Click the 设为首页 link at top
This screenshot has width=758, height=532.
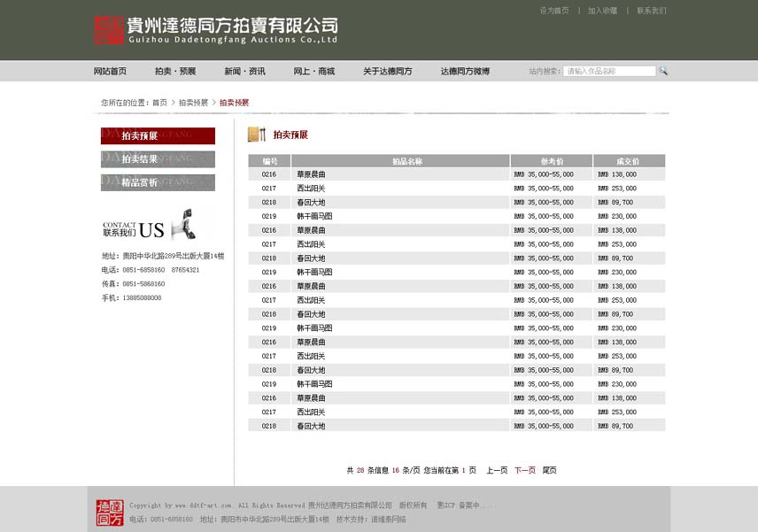click(x=554, y=11)
